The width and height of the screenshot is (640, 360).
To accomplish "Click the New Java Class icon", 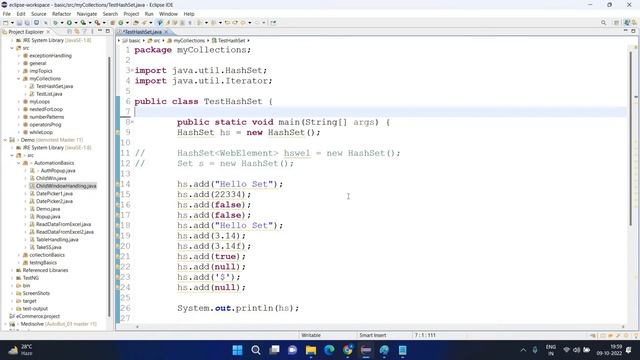I will point(121,23).
